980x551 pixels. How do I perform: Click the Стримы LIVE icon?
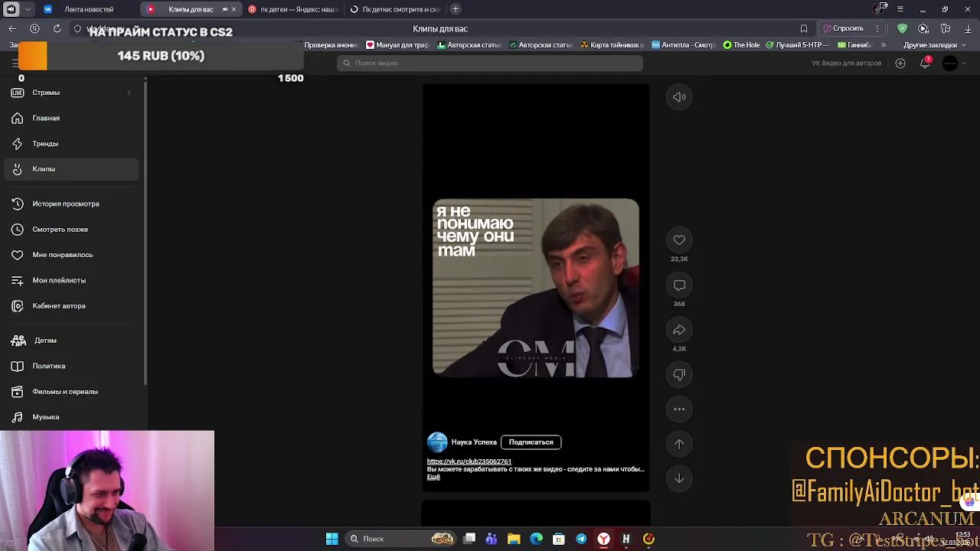[17, 93]
